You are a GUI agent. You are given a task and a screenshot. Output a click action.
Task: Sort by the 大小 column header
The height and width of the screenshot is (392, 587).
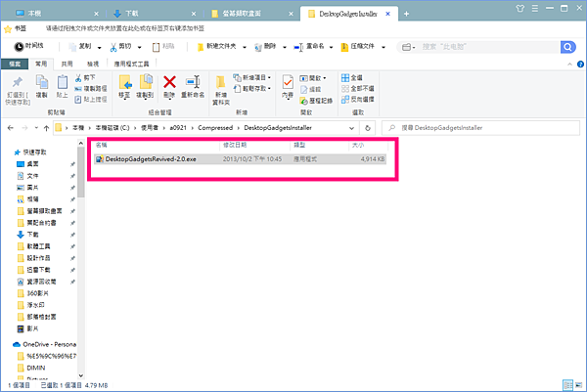coord(358,145)
